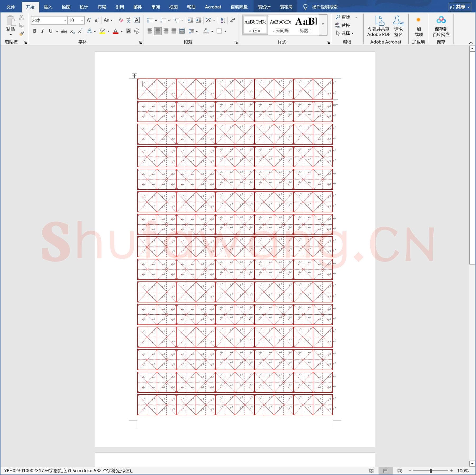
Task: Expand the numbering list dropdown arrow
Action: tap(169, 20)
